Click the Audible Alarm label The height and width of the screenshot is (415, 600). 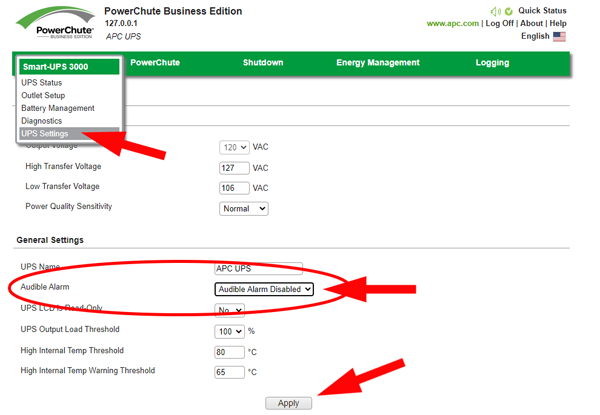tap(45, 287)
